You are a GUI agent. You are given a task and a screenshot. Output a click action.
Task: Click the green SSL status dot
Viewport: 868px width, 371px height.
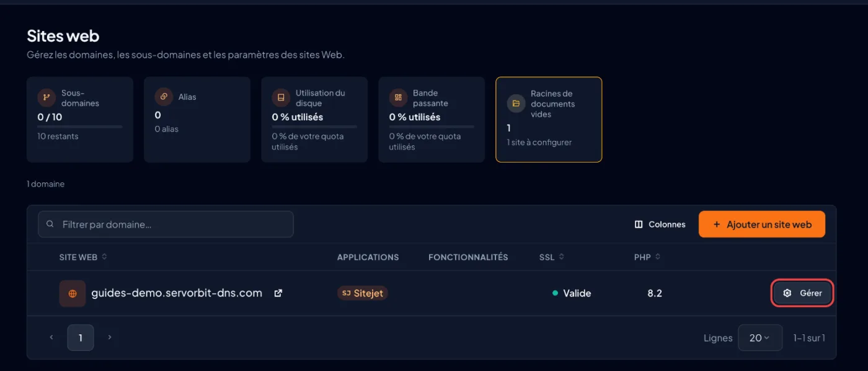[555, 293]
